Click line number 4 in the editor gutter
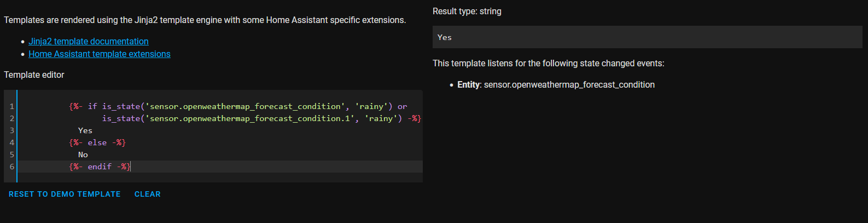 click(11, 142)
